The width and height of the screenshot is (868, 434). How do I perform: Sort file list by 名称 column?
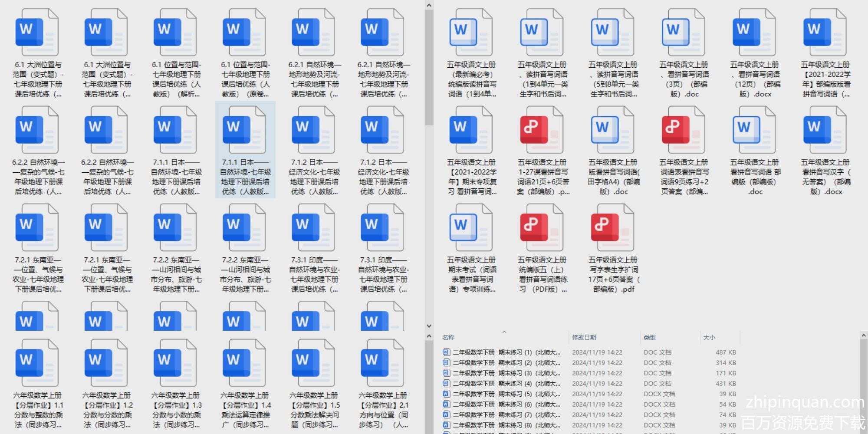449,338
